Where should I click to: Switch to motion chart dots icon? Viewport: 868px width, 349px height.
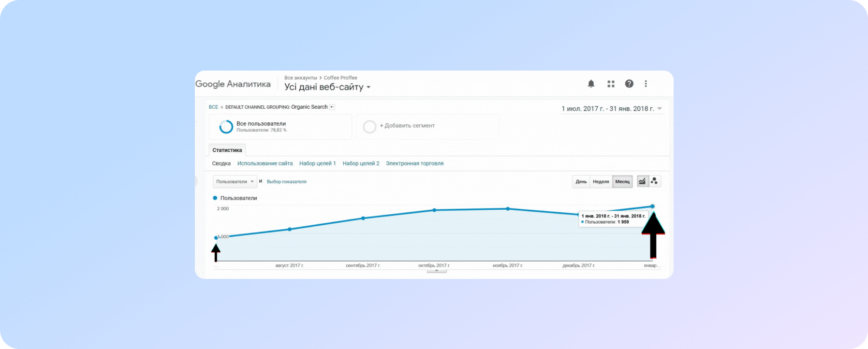coord(654,181)
